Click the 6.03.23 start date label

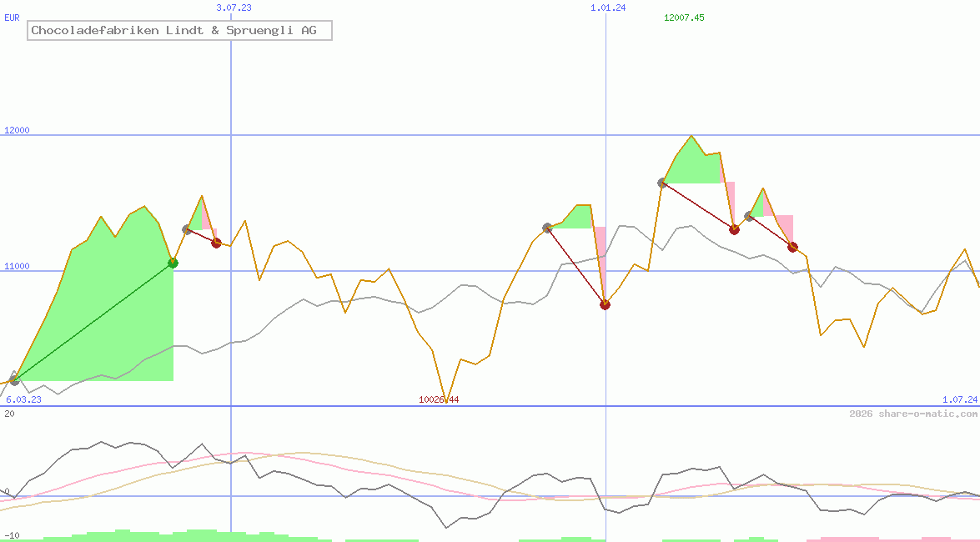[x=23, y=399]
